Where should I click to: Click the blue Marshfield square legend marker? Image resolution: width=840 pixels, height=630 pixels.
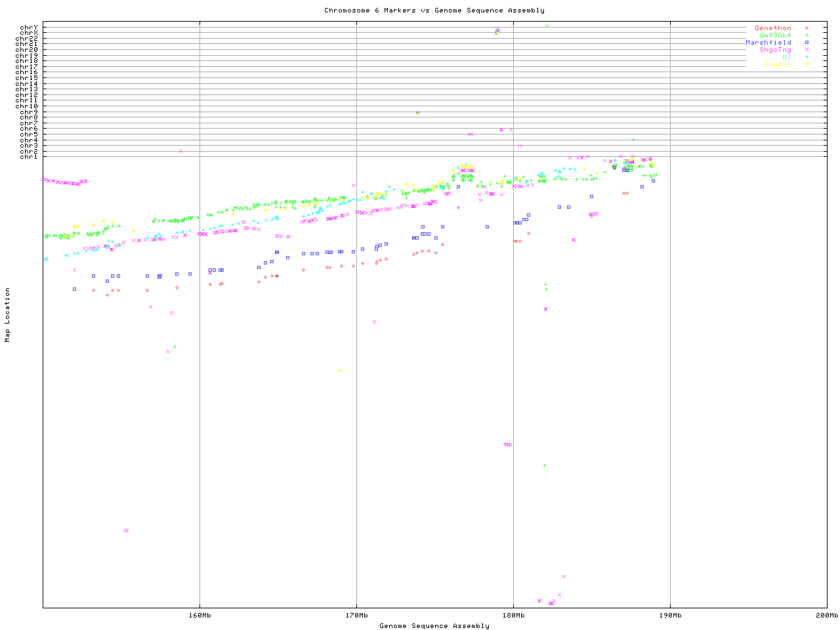point(806,43)
